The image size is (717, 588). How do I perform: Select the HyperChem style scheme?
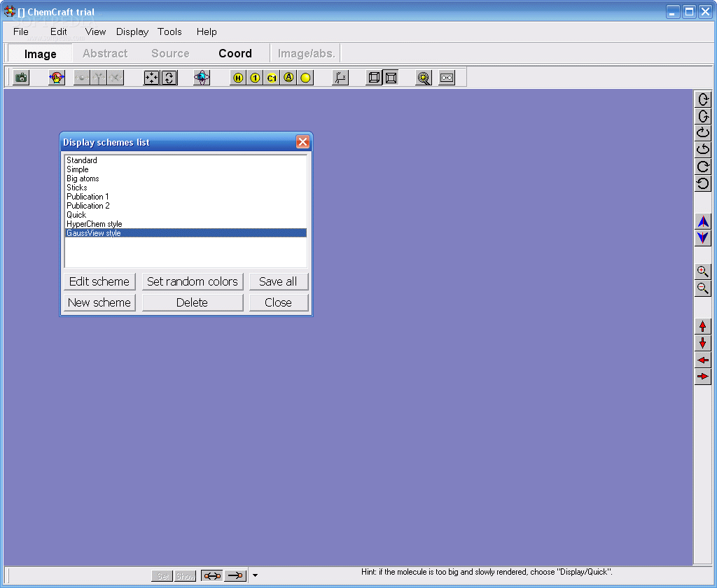click(x=186, y=224)
